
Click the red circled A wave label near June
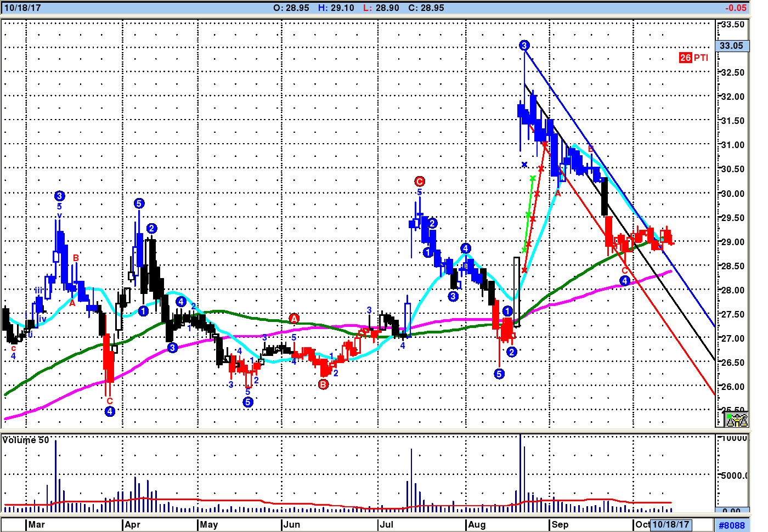coord(294,319)
